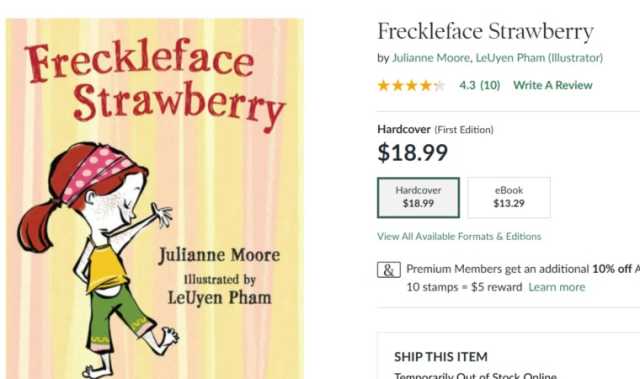The width and height of the screenshot is (640, 379).
Task: Open author Julianne Moore's page
Action: (431, 58)
